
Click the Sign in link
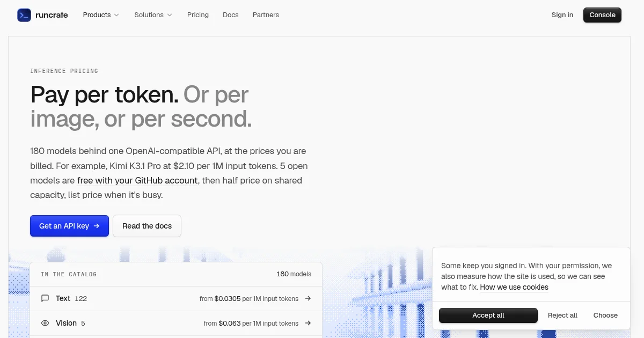(x=562, y=15)
